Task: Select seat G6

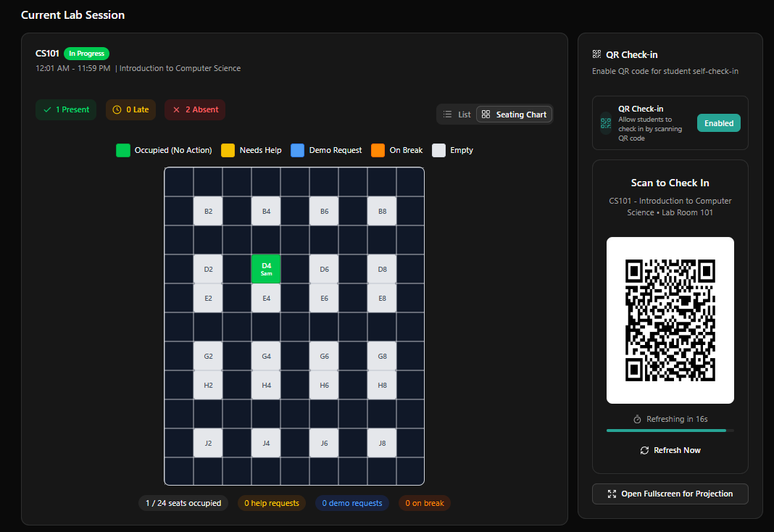Action: click(x=324, y=356)
